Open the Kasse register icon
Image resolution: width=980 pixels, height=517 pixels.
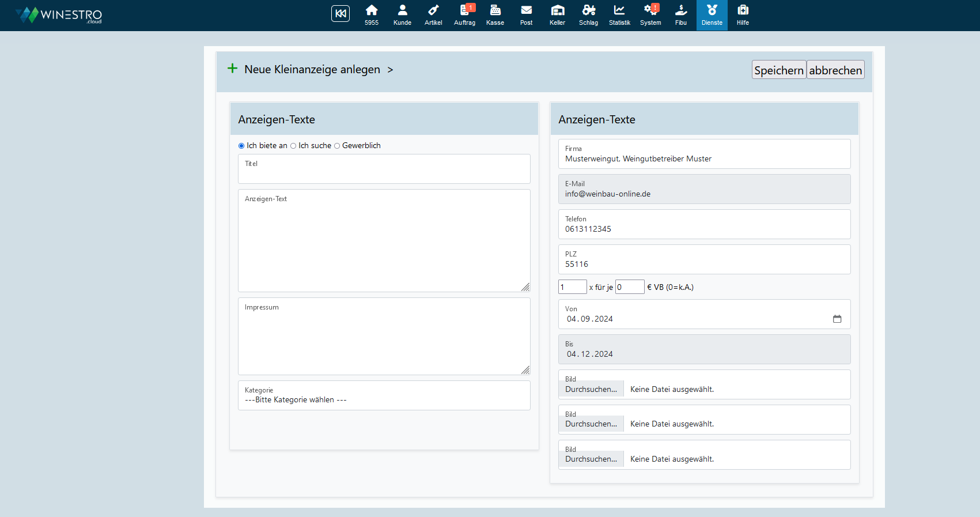[x=495, y=15]
